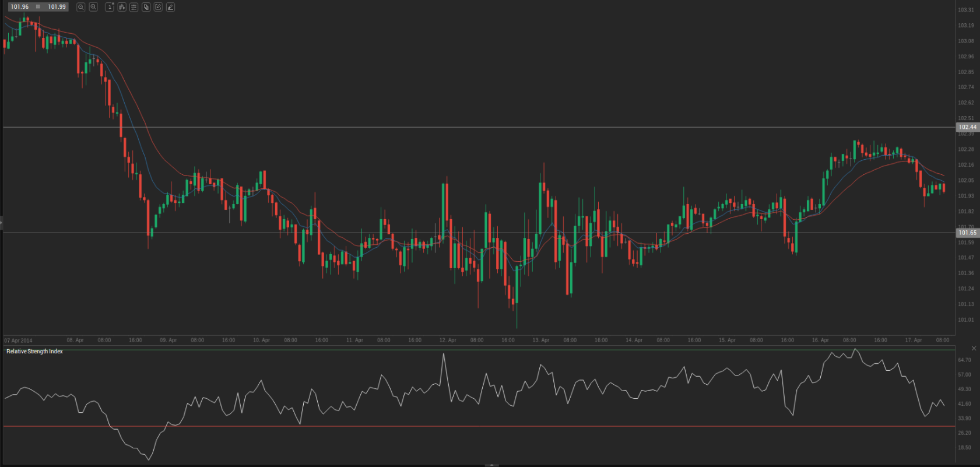Click the 101.99 ask price button
This screenshot has width=980, height=467.
pyautogui.click(x=57, y=7)
